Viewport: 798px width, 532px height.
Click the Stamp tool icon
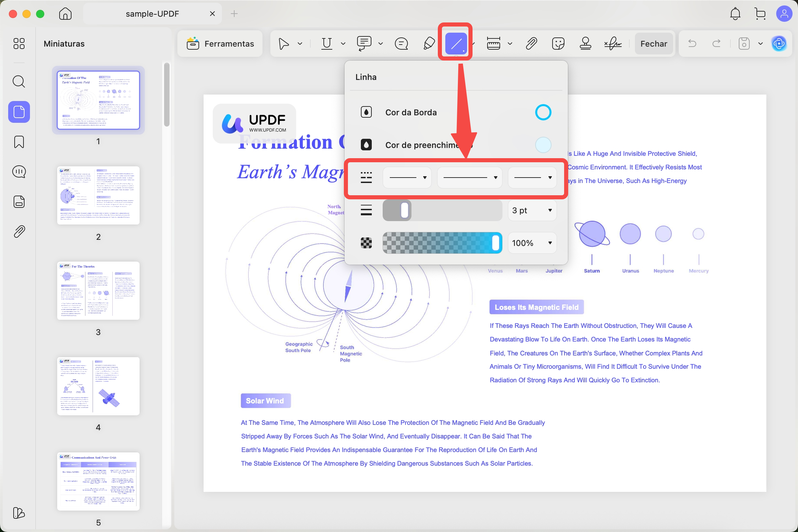(x=585, y=44)
